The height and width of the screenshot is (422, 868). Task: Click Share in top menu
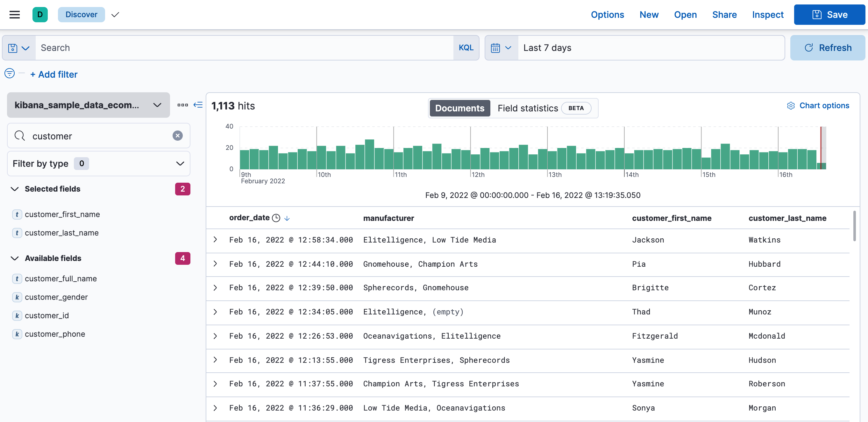724,15
